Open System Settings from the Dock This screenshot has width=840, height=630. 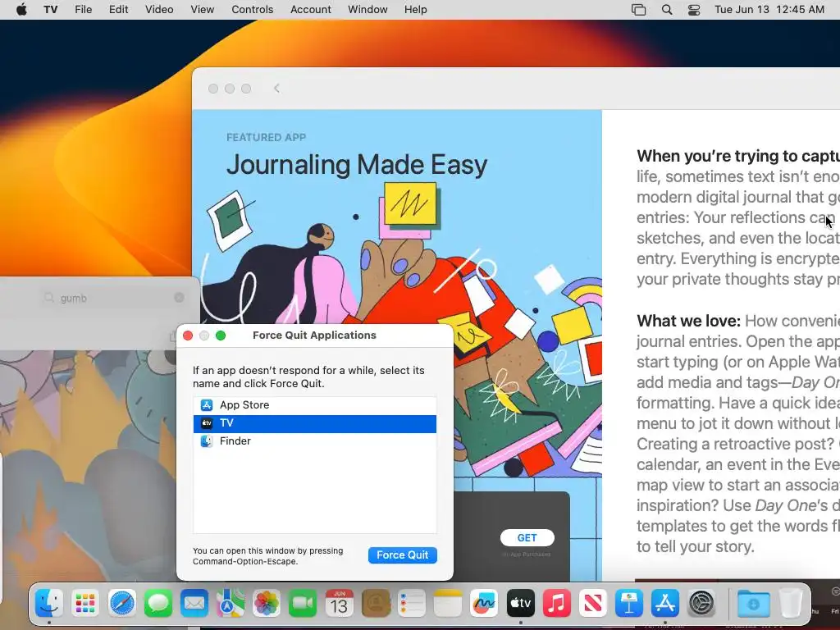pos(701,605)
